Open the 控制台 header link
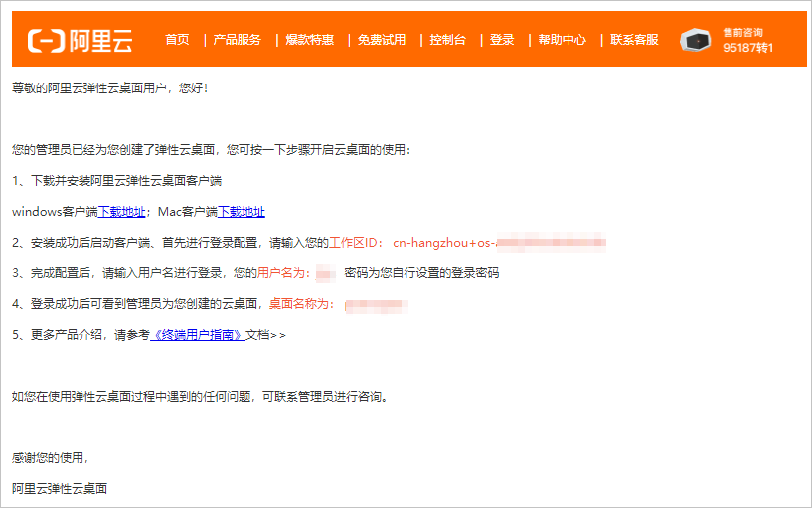Image resolution: width=812 pixels, height=508 pixels. pyautogui.click(x=448, y=40)
